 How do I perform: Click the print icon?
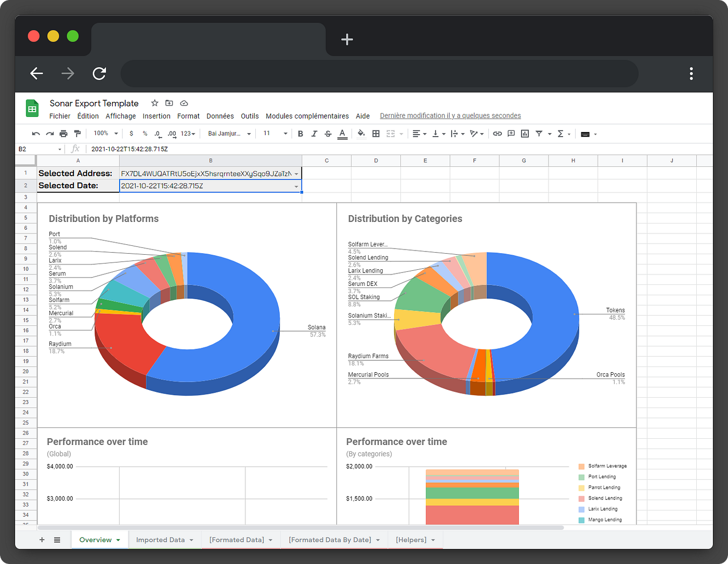pos(63,134)
